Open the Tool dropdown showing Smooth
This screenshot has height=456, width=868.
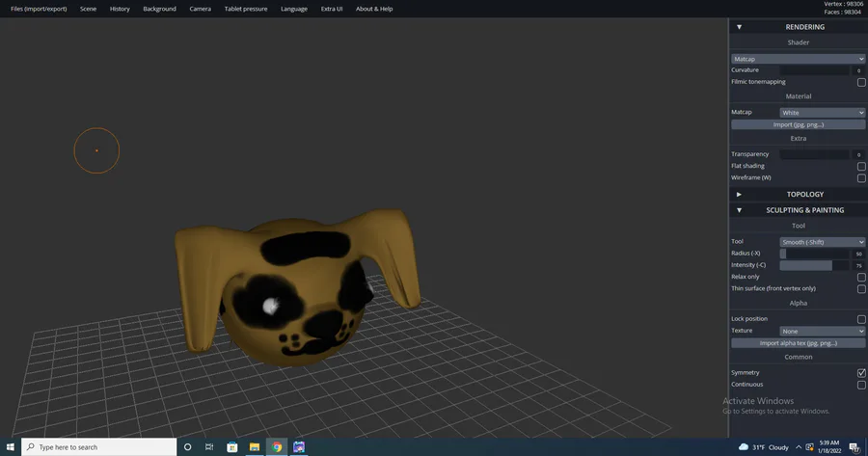click(822, 242)
